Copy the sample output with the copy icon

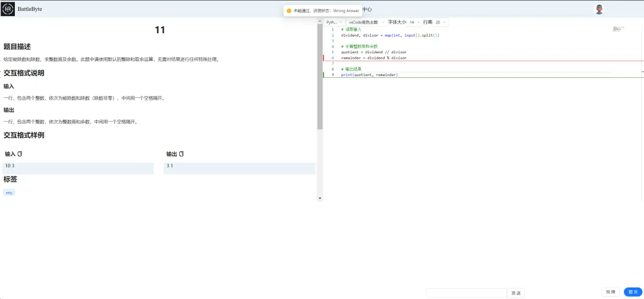[x=181, y=154]
